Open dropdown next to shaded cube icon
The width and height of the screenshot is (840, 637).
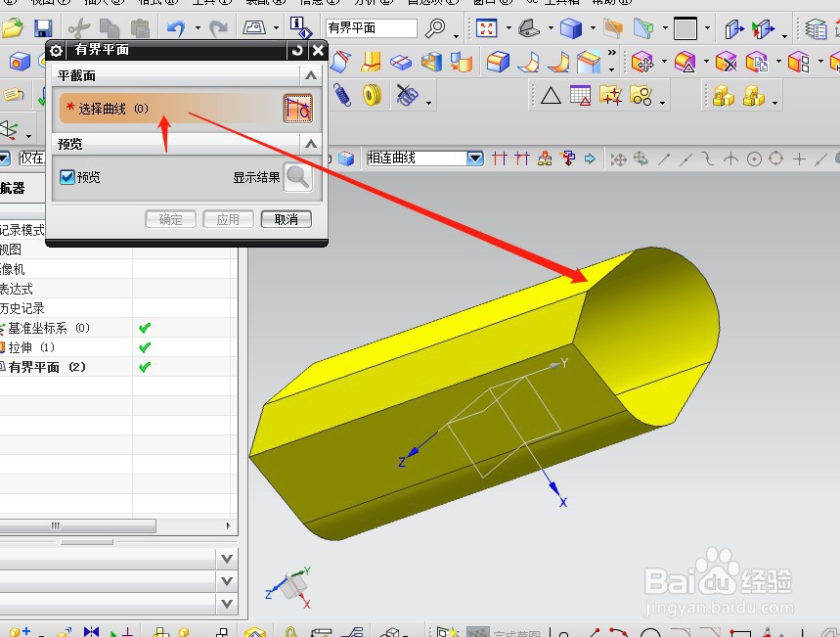point(593,27)
